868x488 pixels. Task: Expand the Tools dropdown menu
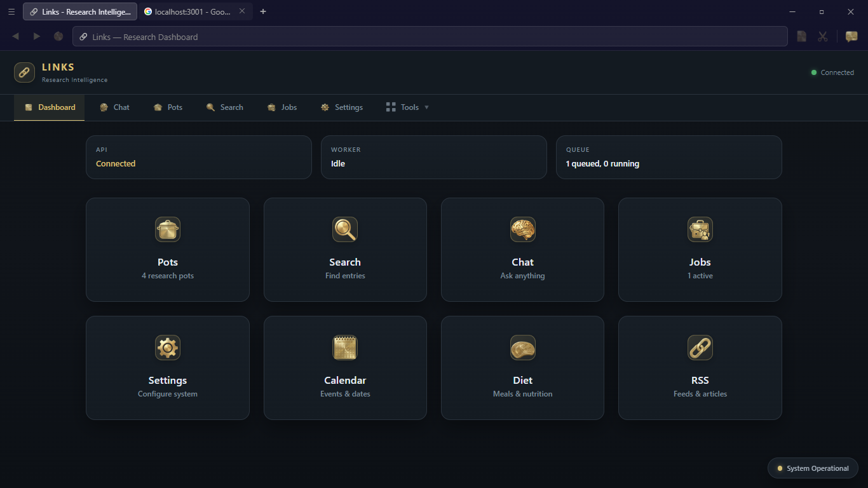(407, 107)
